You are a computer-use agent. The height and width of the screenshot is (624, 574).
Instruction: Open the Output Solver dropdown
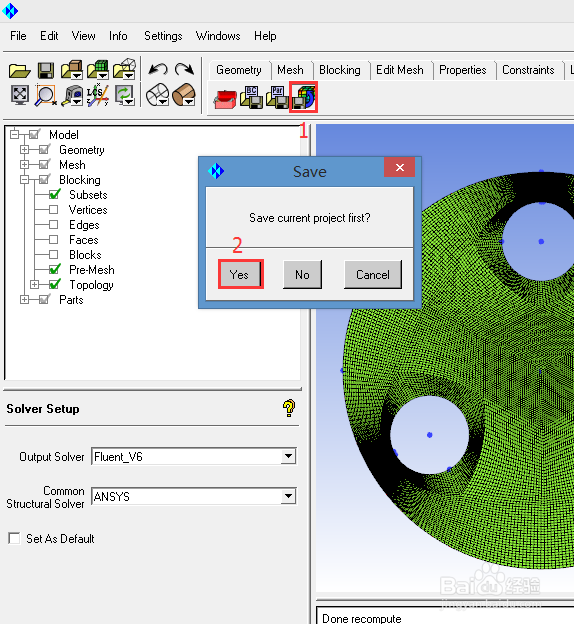(x=288, y=456)
